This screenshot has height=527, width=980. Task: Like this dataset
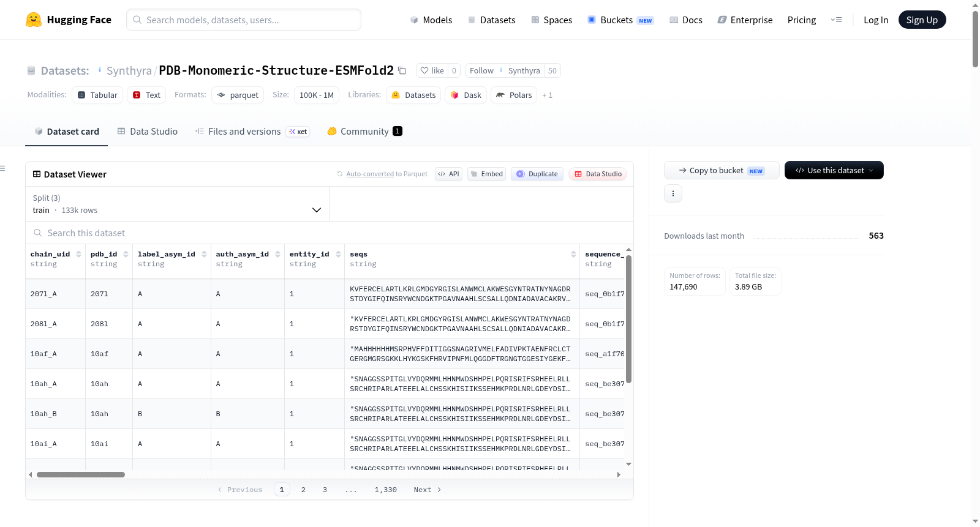pos(432,70)
